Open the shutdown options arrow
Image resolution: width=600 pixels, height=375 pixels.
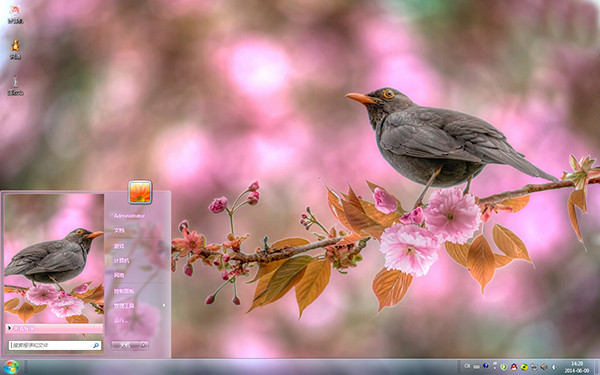(144, 345)
